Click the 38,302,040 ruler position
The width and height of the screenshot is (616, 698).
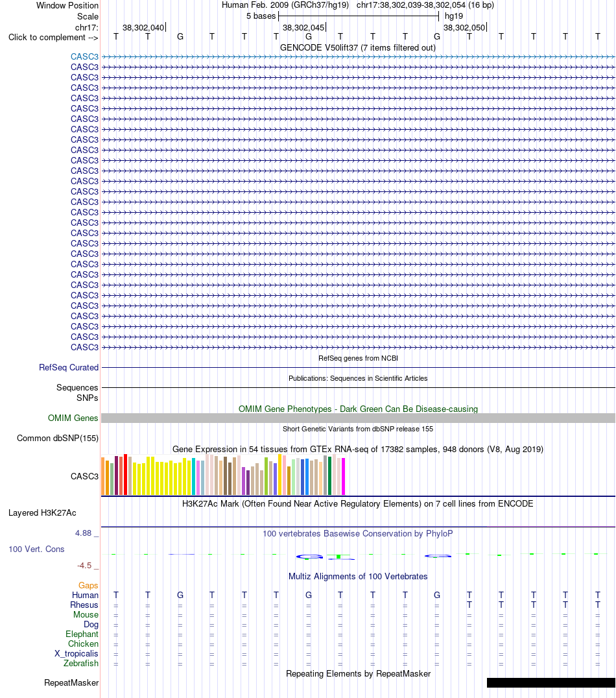[x=143, y=28]
